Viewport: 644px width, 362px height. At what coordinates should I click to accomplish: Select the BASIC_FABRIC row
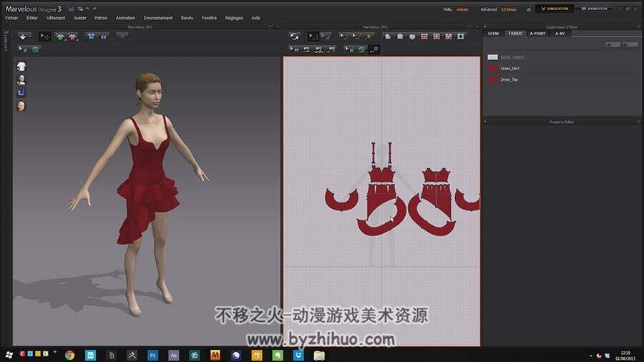click(x=562, y=57)
